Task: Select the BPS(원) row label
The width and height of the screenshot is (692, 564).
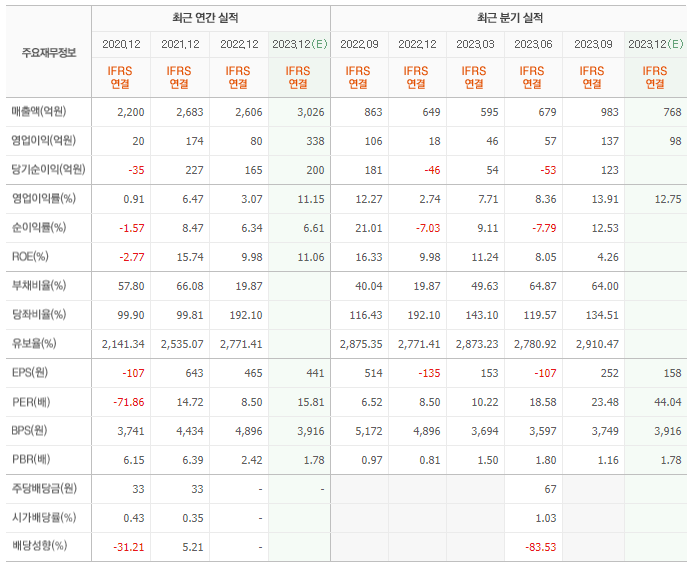Action: coord(30,430)
